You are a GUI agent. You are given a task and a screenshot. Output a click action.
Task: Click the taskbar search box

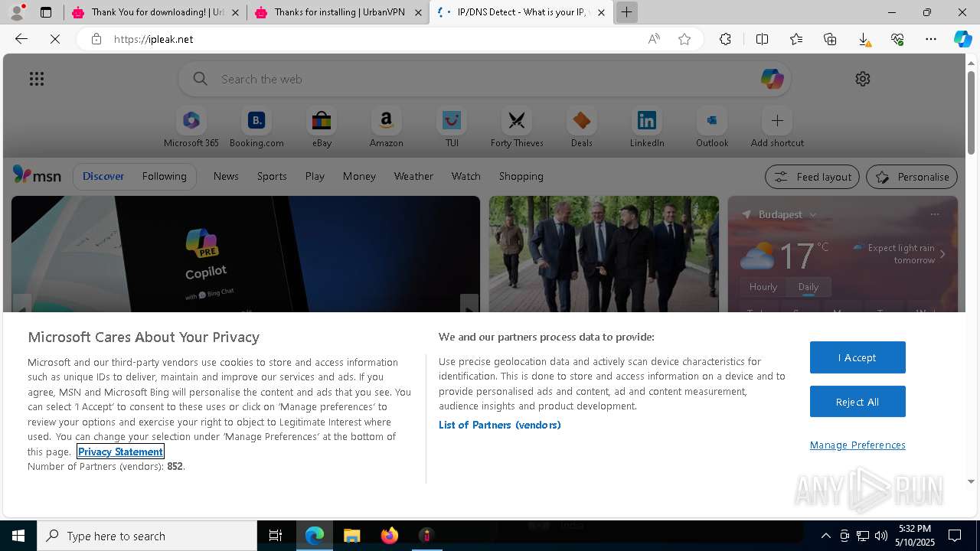tap(147, 536)
